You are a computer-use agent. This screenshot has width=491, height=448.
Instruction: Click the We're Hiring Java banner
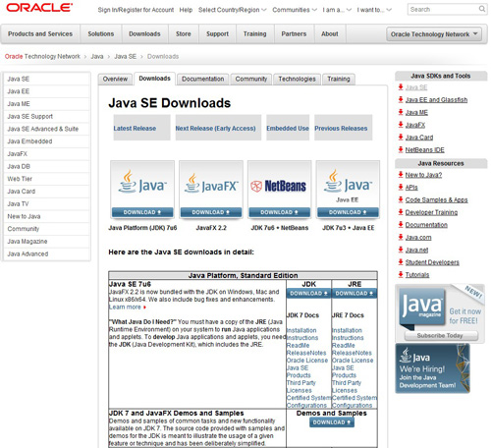433,368
